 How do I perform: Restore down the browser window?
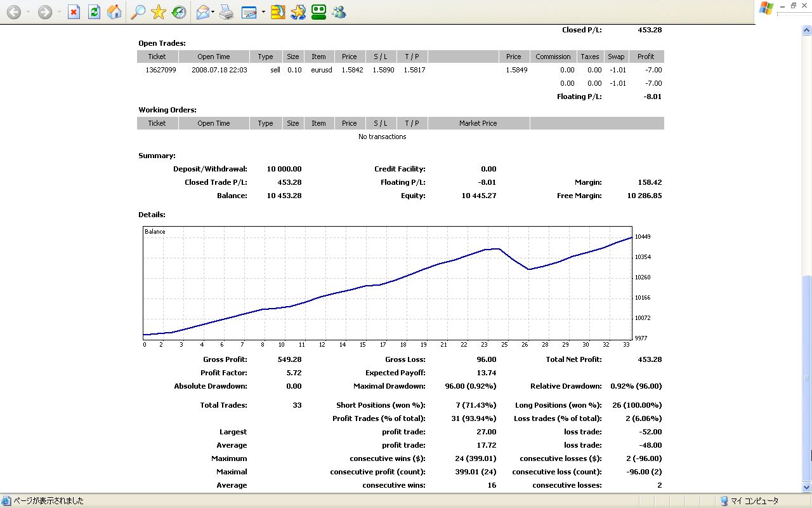[793, 6]
